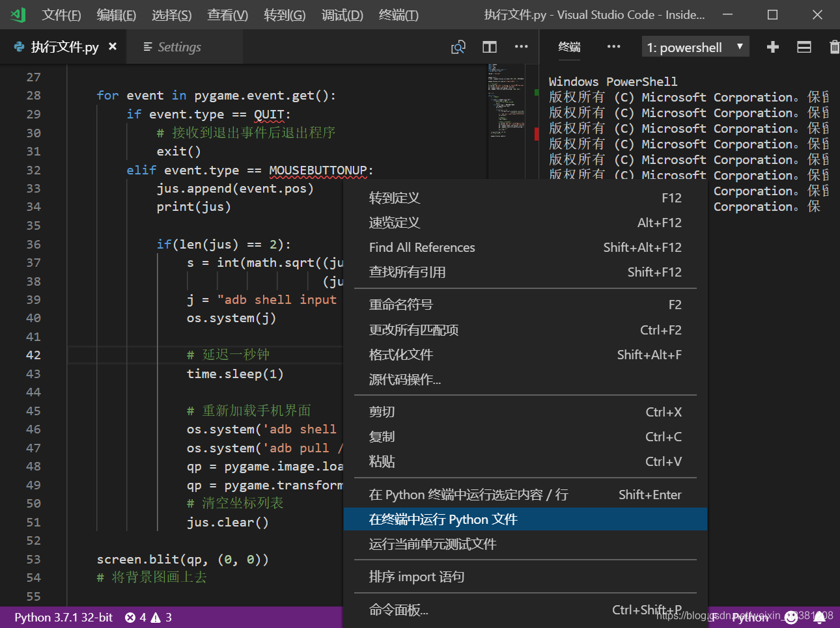Choose 重命名符号 in context menu

pyautogui.click(x=525, y=305)
